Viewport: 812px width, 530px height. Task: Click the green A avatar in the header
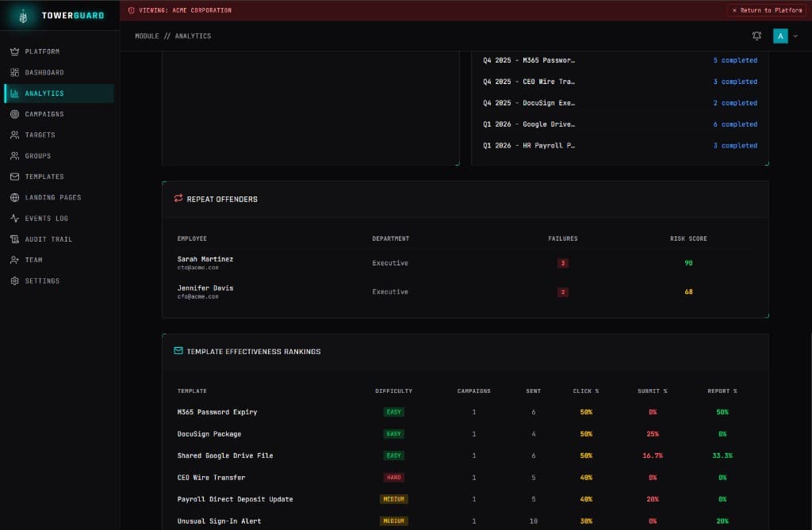coord(780,36)
